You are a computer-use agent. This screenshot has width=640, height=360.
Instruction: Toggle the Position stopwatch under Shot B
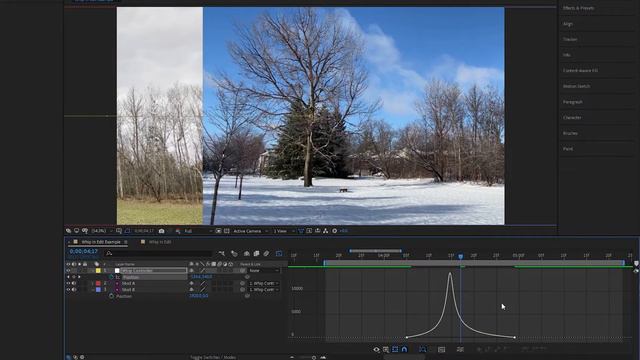[x=111, y=296]
